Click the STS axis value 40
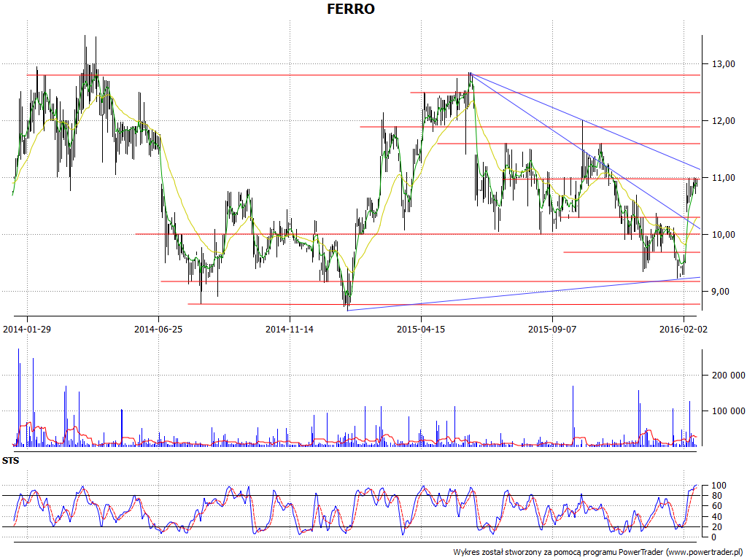Image resolution: width=747 pixels, height=560 pixels. tap(716, 517)
